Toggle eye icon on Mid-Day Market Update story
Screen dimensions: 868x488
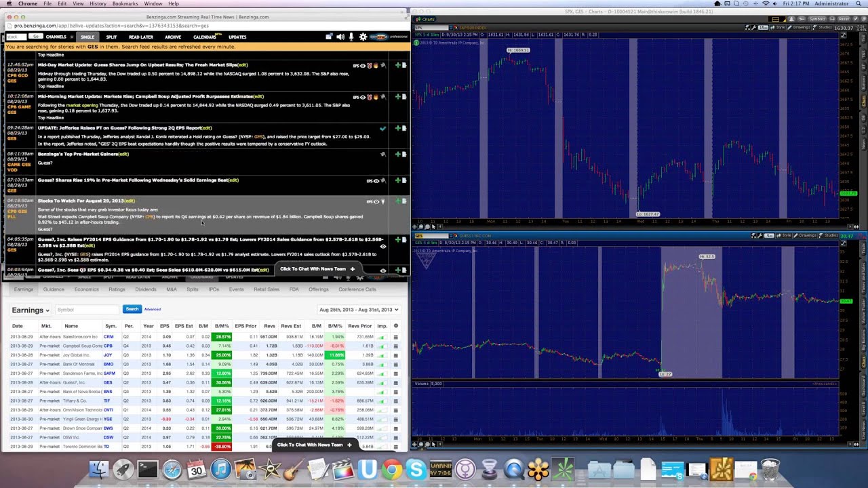[363, 66]
